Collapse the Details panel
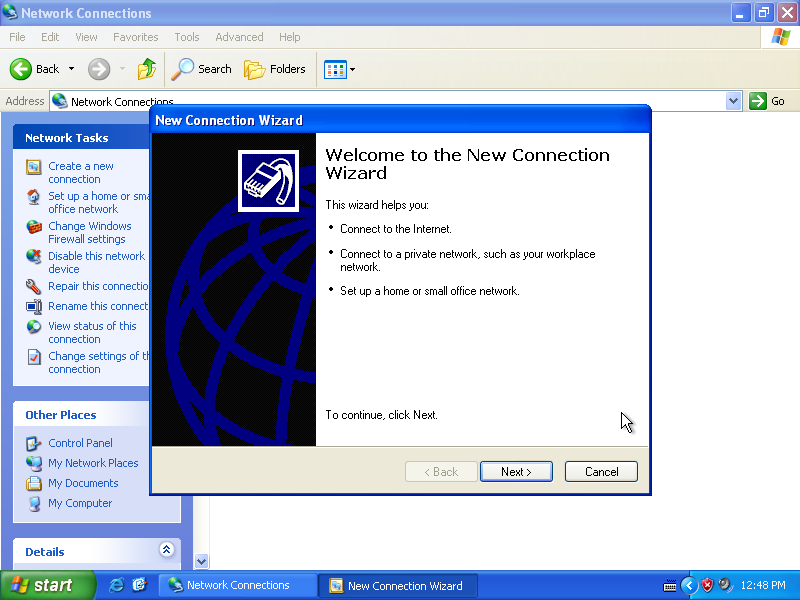 click(166, 549)
